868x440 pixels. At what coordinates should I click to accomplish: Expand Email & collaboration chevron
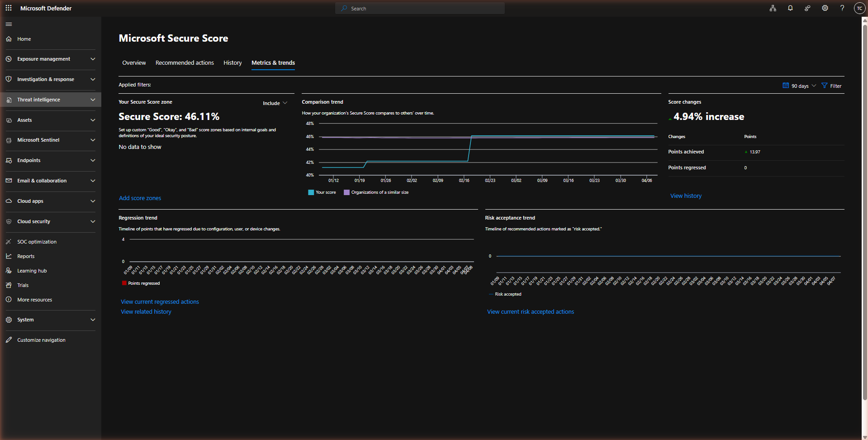(93, 181)
